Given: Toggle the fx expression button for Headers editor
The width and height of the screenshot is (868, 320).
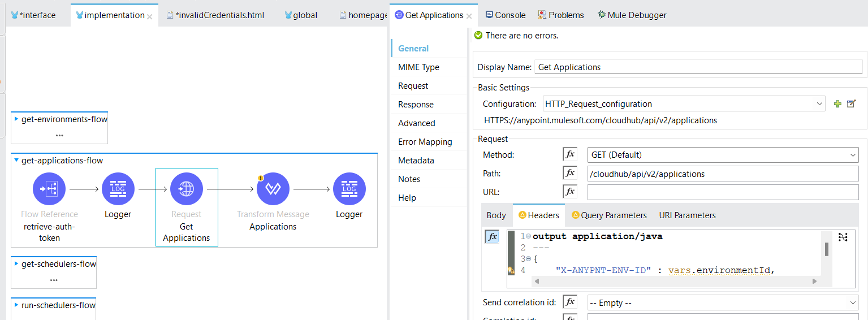Looking at the screenshot, I should click(493, 237).
